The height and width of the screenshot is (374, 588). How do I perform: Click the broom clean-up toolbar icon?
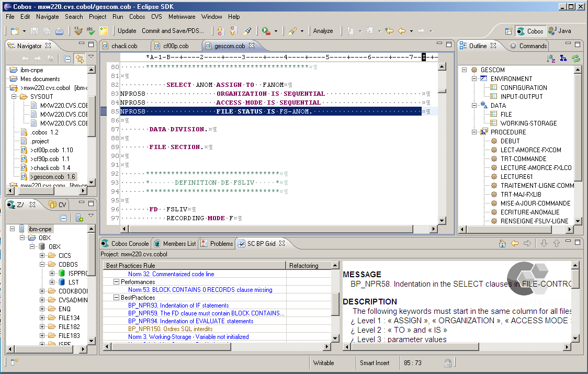[78, 31]
